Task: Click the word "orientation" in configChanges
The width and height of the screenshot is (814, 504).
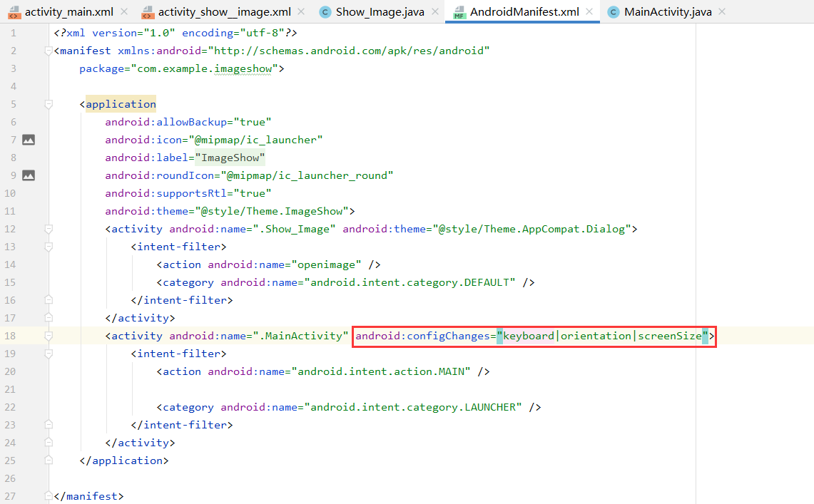Action: [596, 336]
